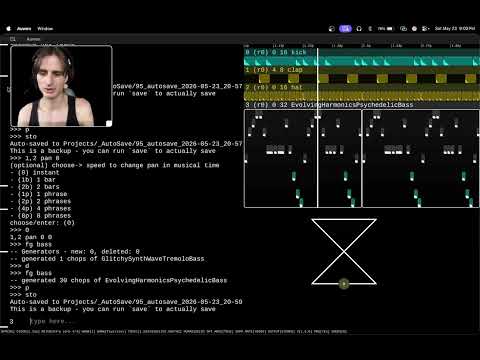This screenshot has height=360, width=480.
Task: Open the Apple menu
Action: [9, 29]
